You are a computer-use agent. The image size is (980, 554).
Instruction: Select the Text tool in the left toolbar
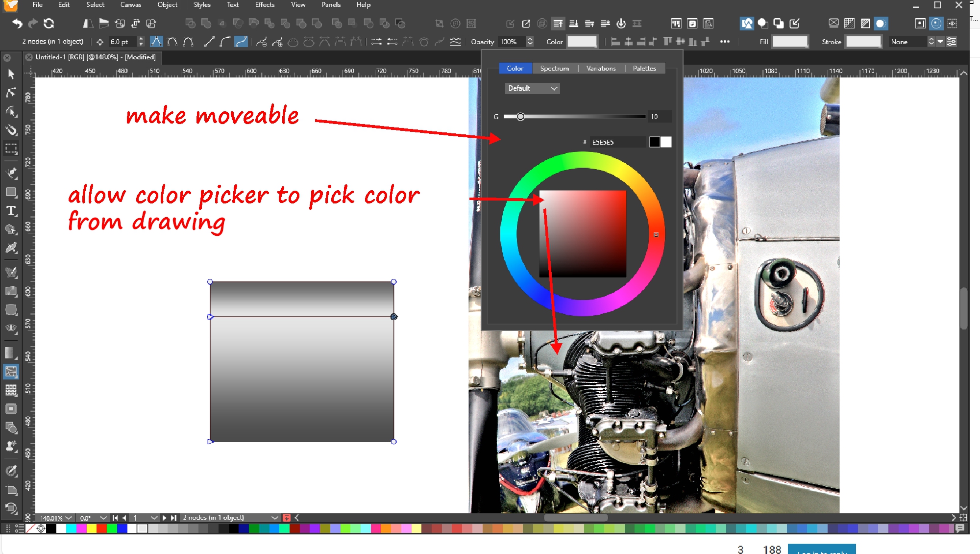11,211
